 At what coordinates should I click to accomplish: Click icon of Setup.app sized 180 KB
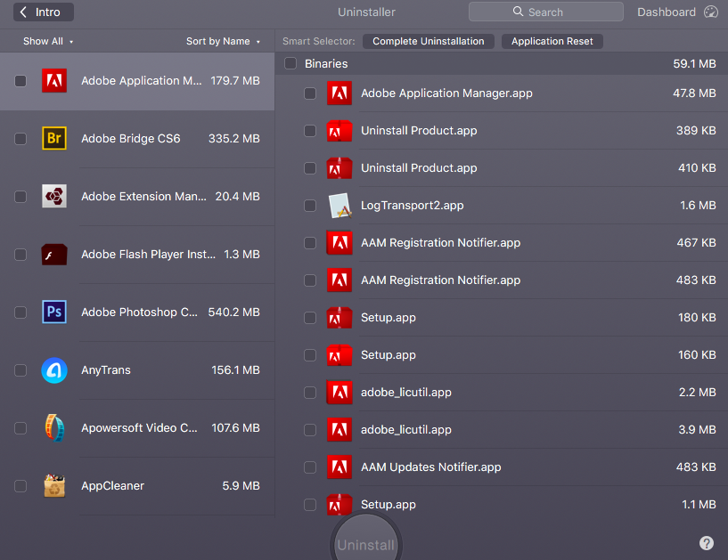coord(339,318)
